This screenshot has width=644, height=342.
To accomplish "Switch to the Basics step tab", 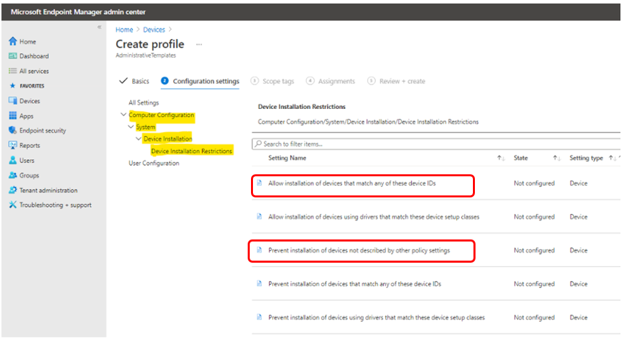I will 134,81.
